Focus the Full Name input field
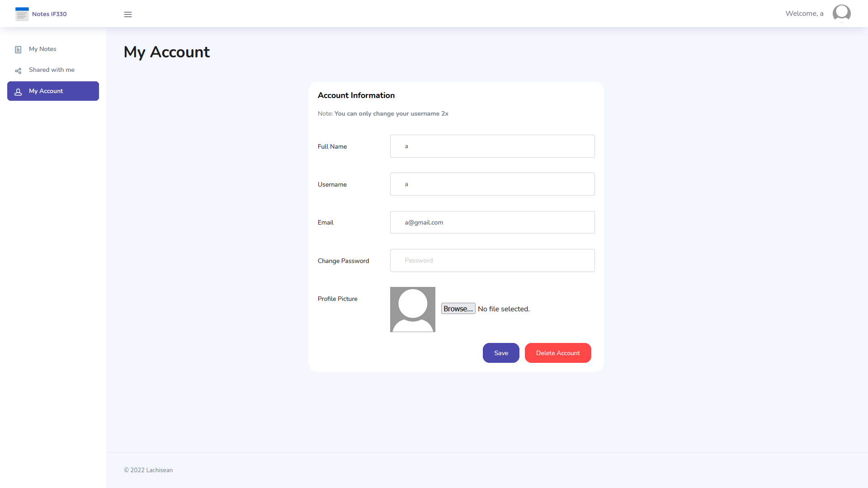This screenshot has width=868, height=488. pos(492,146)
